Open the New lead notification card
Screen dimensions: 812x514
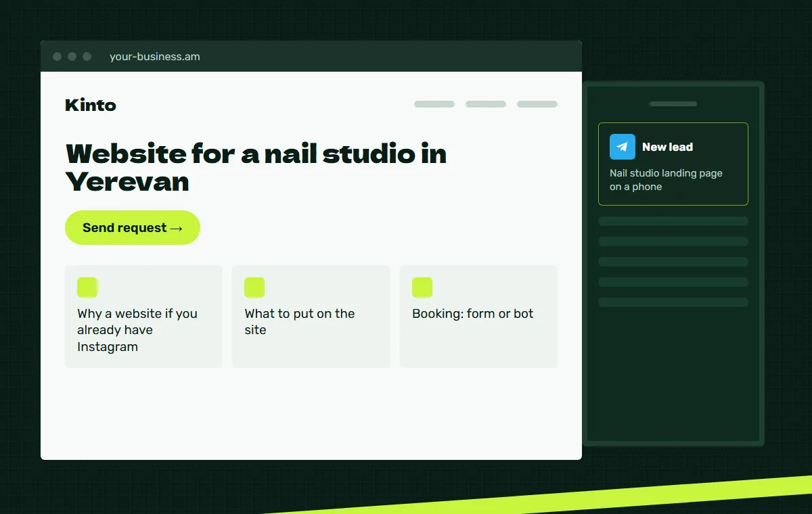673,164
